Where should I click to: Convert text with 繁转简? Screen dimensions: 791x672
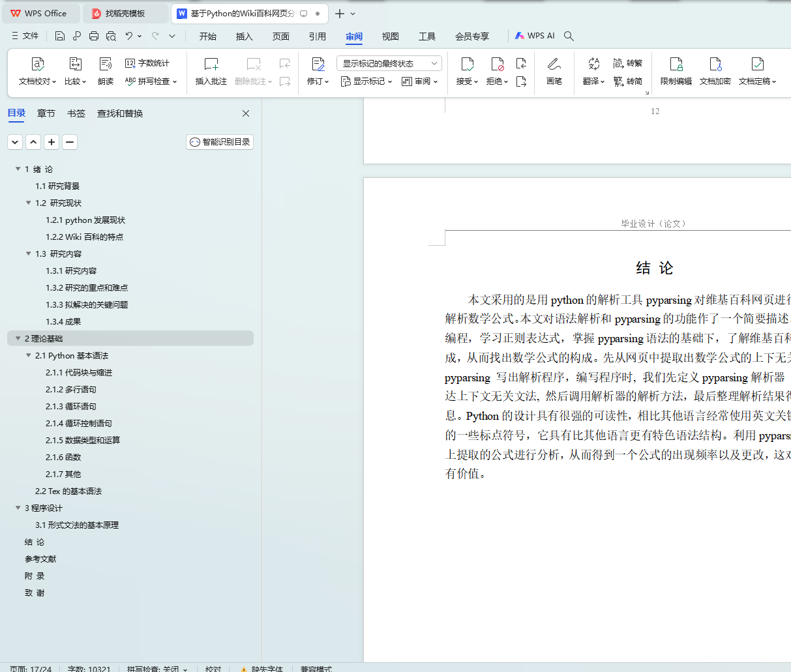[x=628, y=81]
